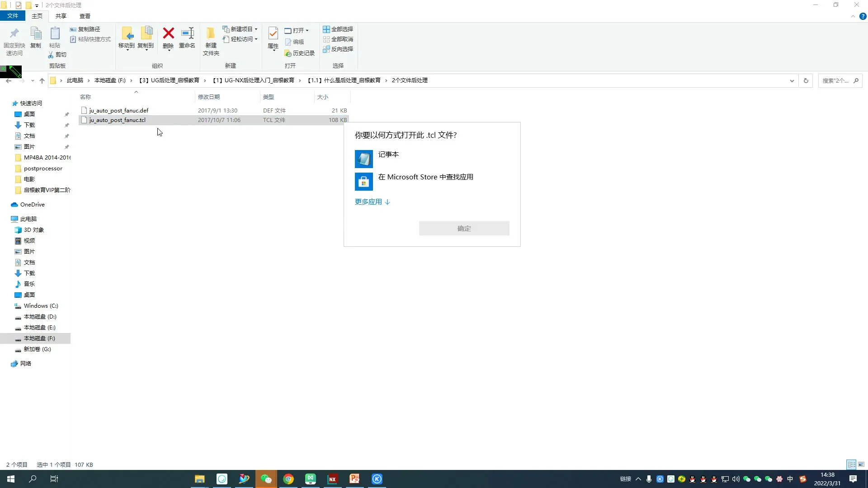Open Chrome from the taskbar
Screen dimensions: 868x488
click(x=288, y=479)
